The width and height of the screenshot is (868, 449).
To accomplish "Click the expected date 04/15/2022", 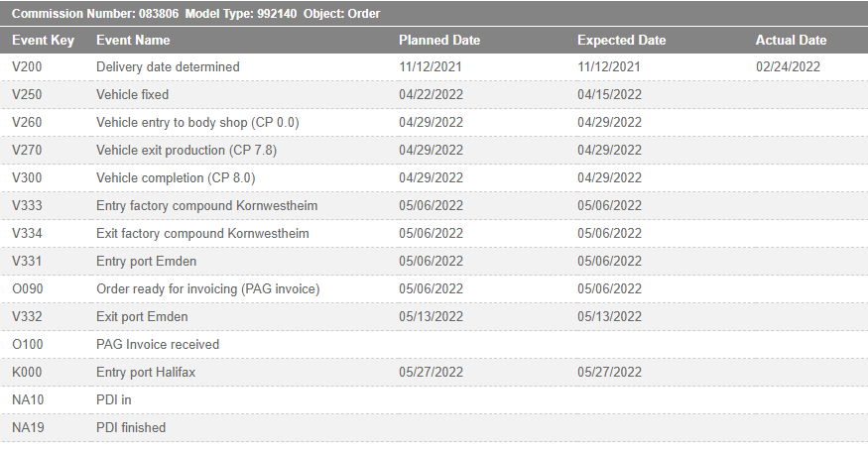I will (x=609, y=95).
